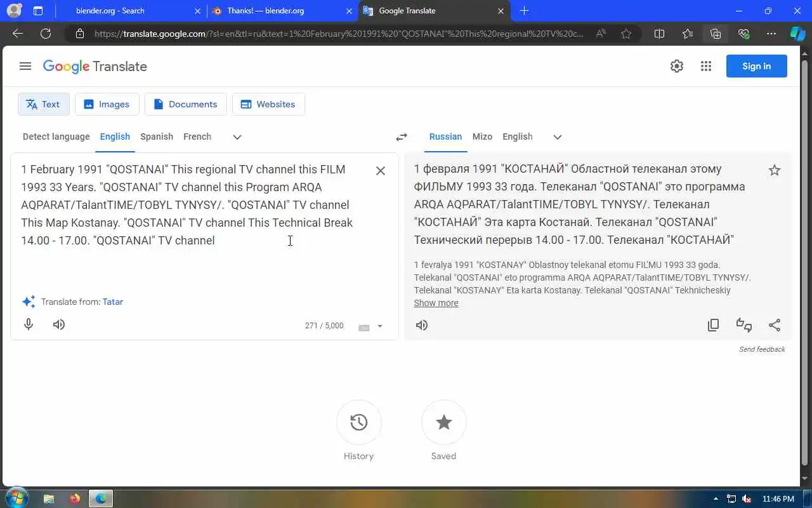
Task: Open the browser Favorites list
Action: pyautogui.click(x=688, y=34)
